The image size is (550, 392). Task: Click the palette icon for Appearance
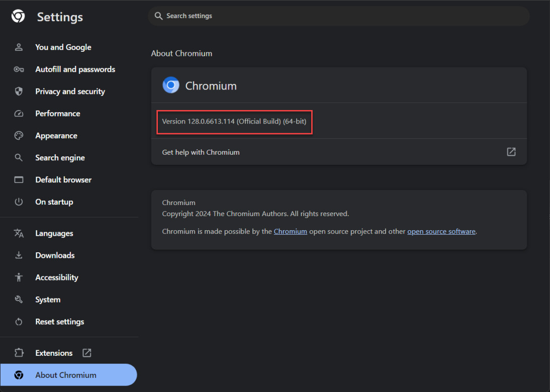[19, 136]
